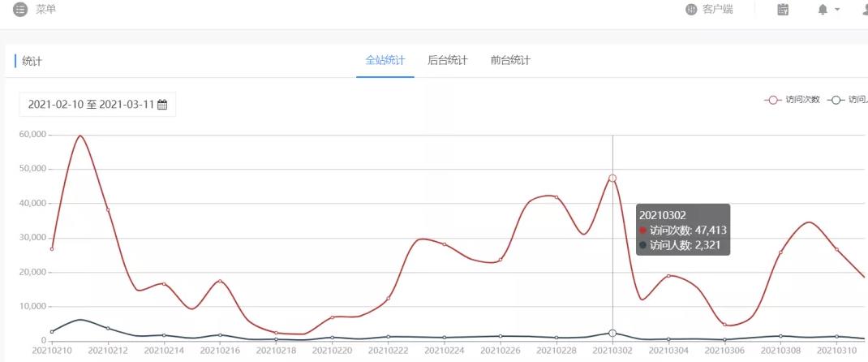Image resolution: width=868 pixels, height=362 pixels.
Task: Expand the notification bell dropdown arrow
Action: click(x=837, y=10)
